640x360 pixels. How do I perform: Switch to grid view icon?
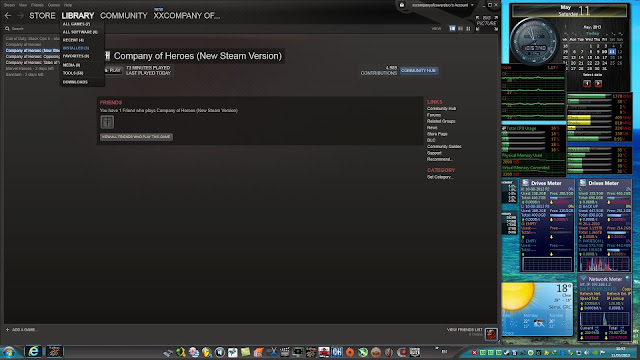pos(468,29)
